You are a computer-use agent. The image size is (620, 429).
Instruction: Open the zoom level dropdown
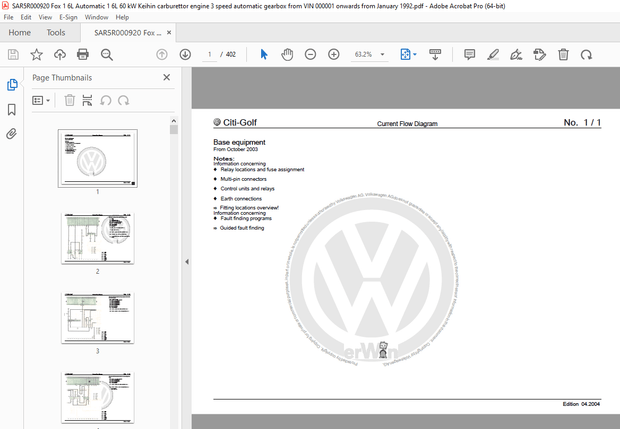382,55
